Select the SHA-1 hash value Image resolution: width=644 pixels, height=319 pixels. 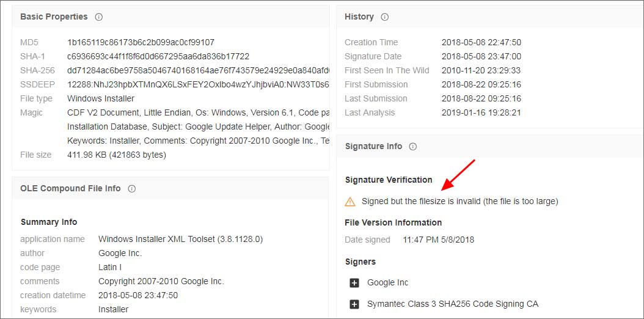point(158,56)
